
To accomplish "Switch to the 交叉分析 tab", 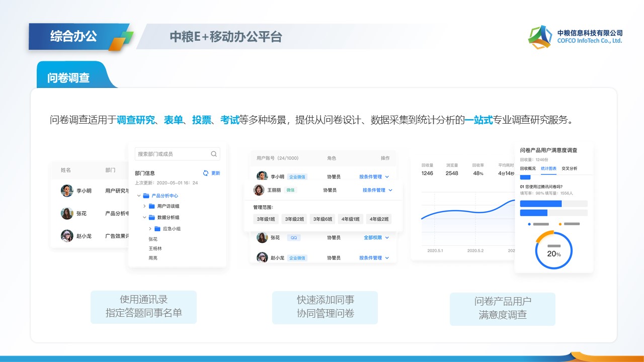I will pos(570,168).
